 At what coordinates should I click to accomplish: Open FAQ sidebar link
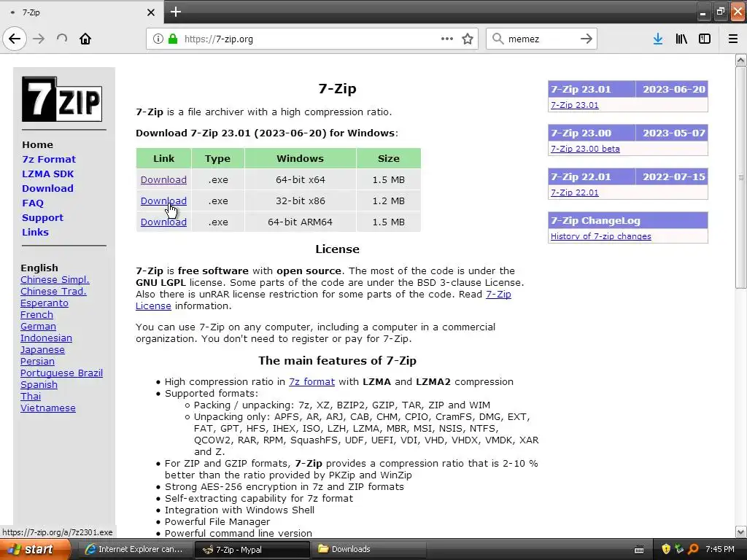pyautogui.click(x=32, y=203)
